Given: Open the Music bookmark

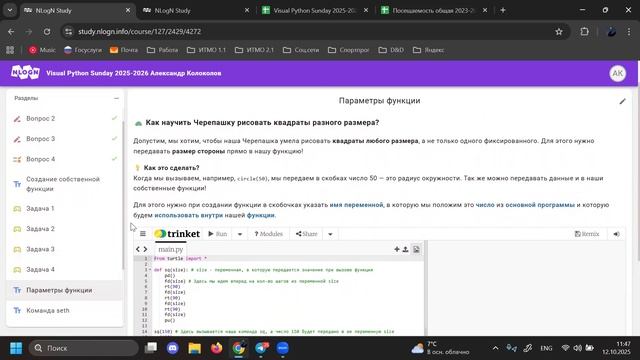Looking at the screenshot, I should pyautogui.click(x=42, y=50).
